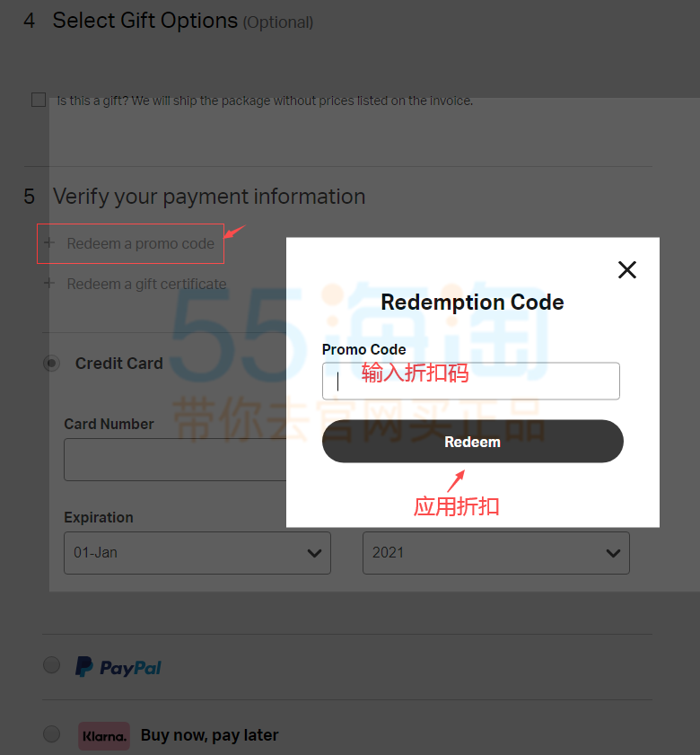Click the plus icon beside Redeem a gift certificate
Screen dimensions: 700x755
(49, 283)
